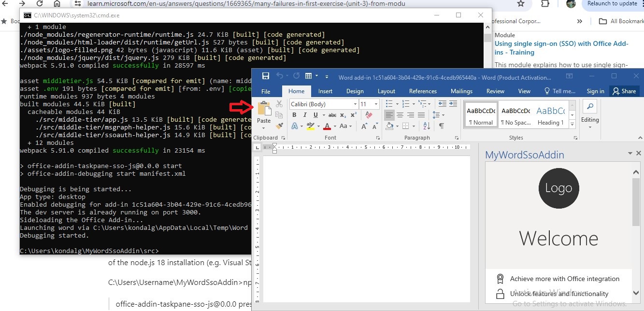
Task: Click the Copy icon in Clipboard group
Action: tap(279, 115)
